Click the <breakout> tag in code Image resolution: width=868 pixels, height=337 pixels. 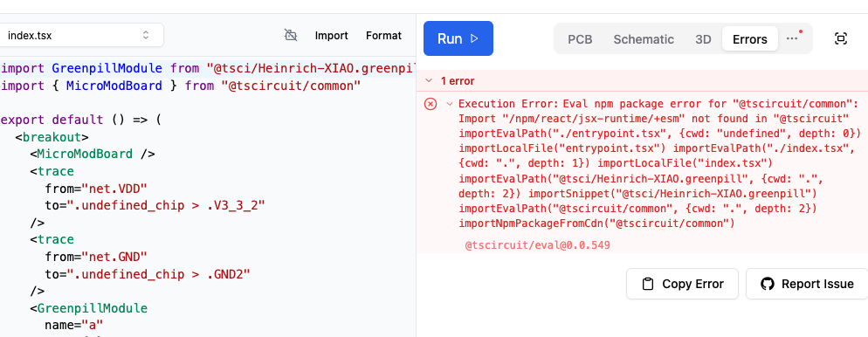coord(52,137)
